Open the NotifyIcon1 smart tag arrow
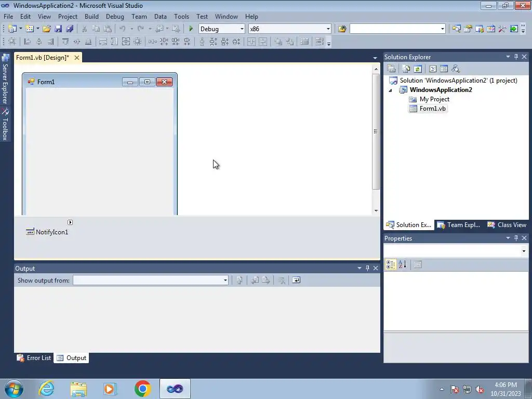This screenshot has height=399, width=532. (70, 222)
